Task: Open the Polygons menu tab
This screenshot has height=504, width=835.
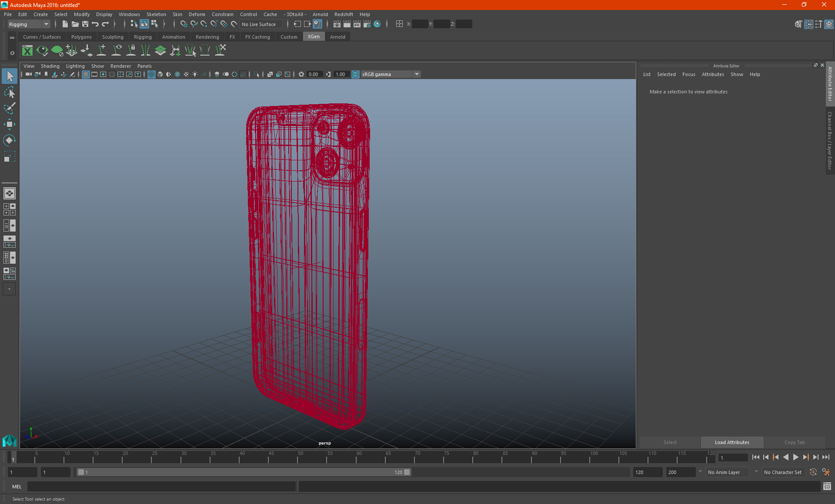Action: (82, 36)
